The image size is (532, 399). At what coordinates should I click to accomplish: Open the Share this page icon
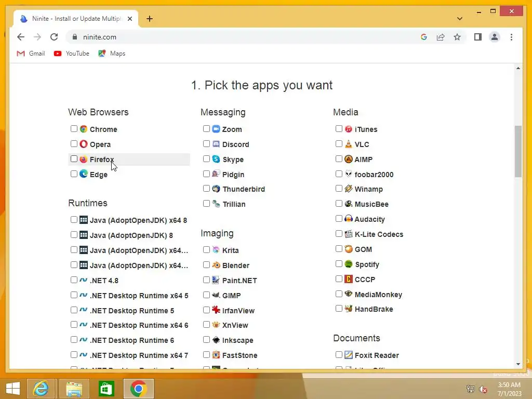[441, 37]
